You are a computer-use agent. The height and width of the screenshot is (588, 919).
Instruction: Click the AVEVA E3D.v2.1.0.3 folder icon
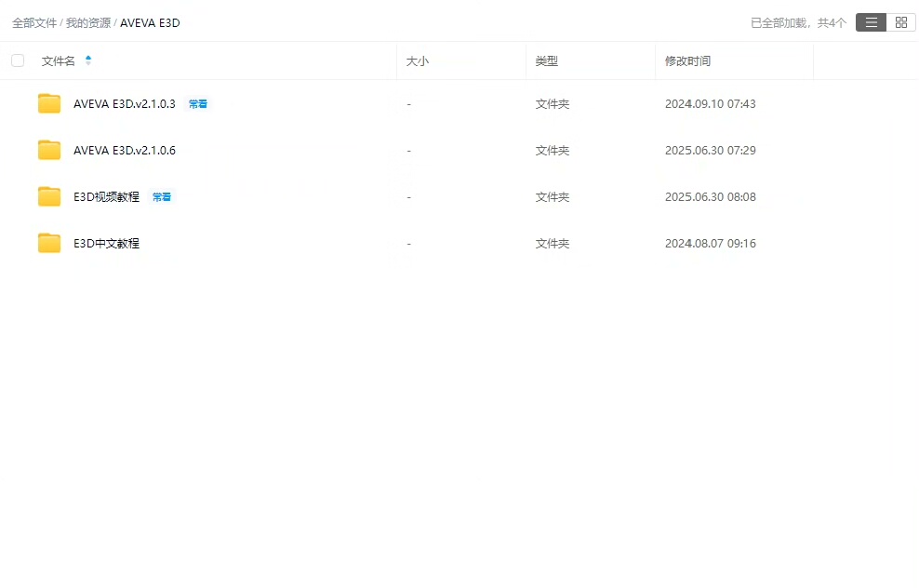coord(49,104)
